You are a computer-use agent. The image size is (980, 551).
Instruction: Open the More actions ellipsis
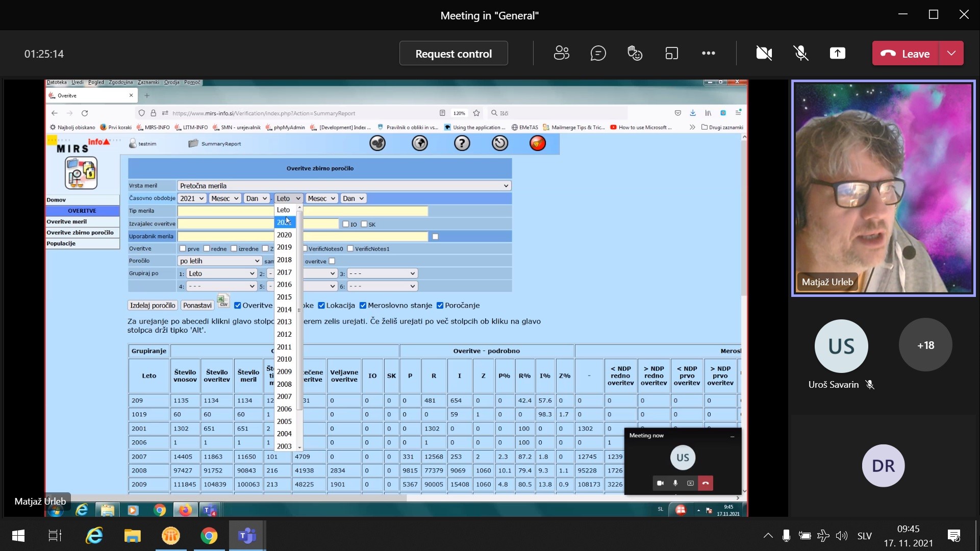coord(708,53)
